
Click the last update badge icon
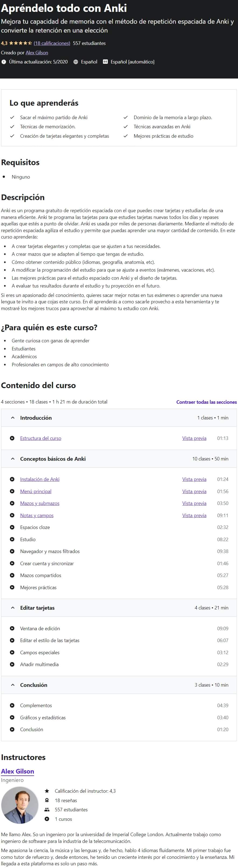point(4,62)
